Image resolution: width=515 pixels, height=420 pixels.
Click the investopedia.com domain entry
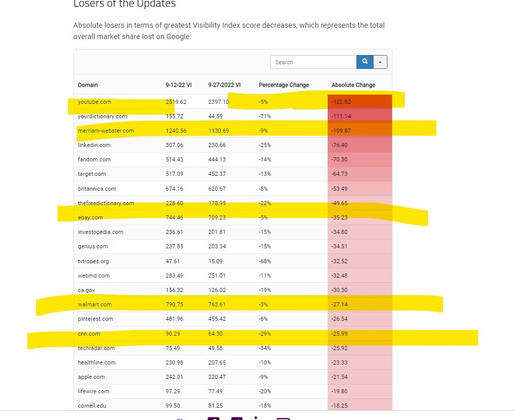point(100,232)
